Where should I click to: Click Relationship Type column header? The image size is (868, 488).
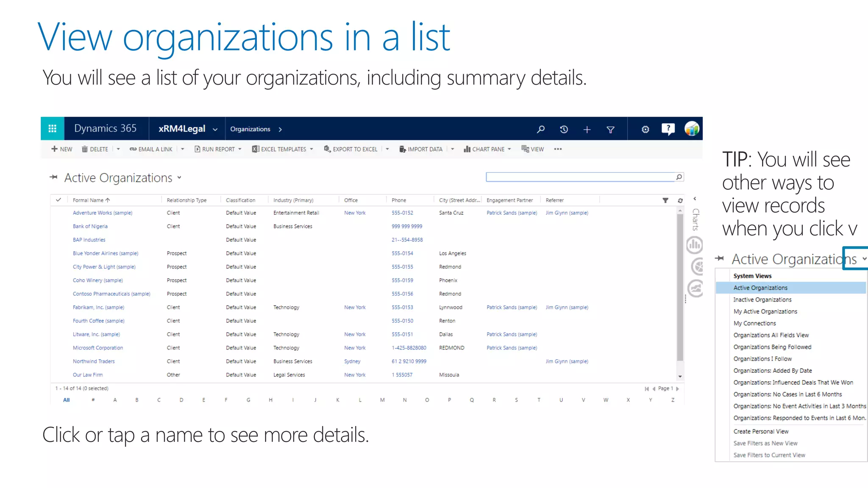pyautogui.click(x=186, y=200)
